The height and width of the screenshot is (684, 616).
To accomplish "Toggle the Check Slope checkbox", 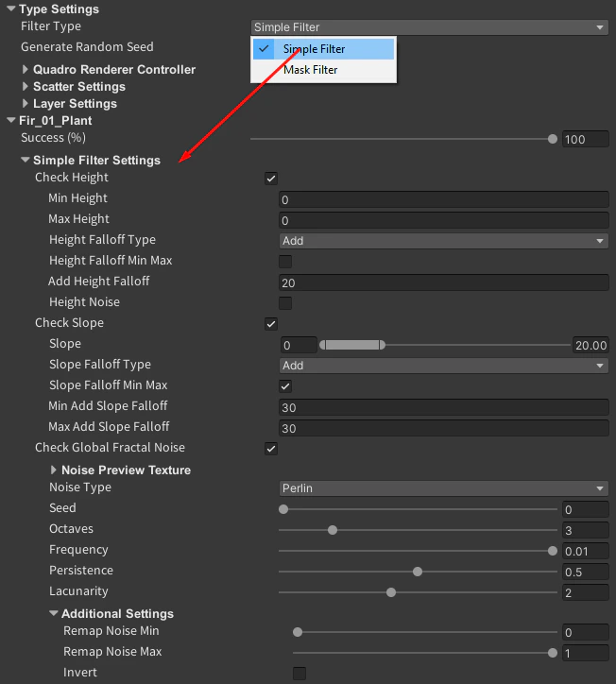I will [271, 324].
